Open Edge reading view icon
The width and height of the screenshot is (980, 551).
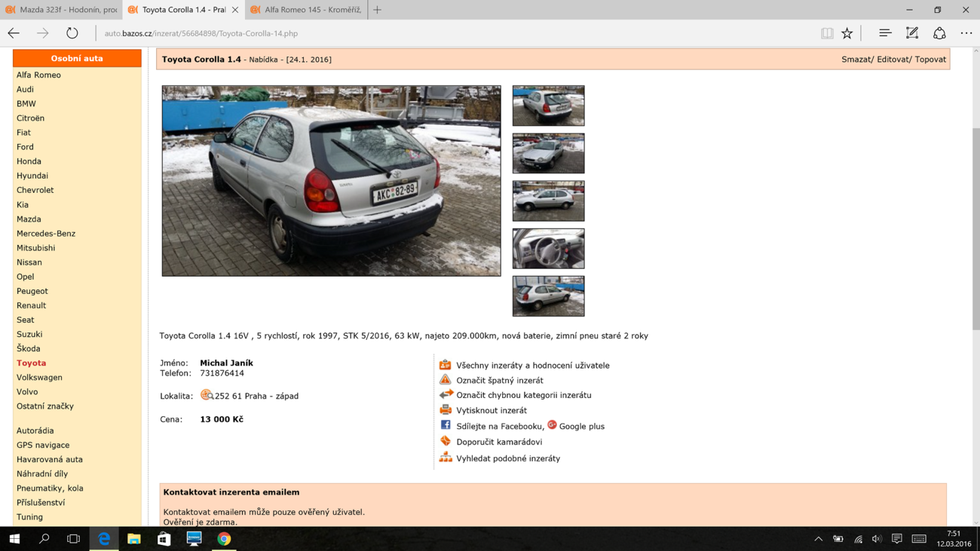coord(827,33)
